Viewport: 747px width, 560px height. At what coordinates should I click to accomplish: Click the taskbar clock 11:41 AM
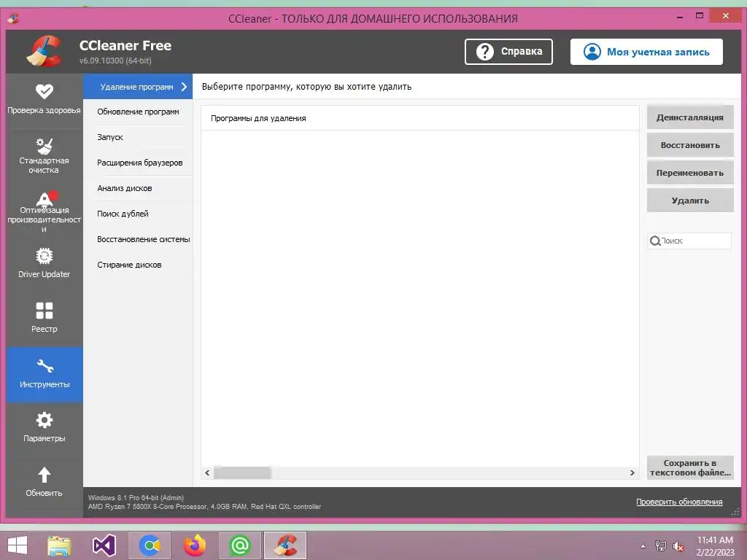715,546
